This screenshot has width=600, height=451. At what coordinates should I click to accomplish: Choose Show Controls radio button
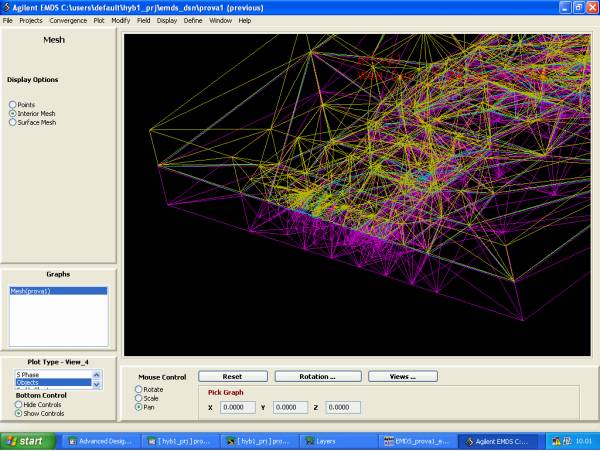(18, 414)
